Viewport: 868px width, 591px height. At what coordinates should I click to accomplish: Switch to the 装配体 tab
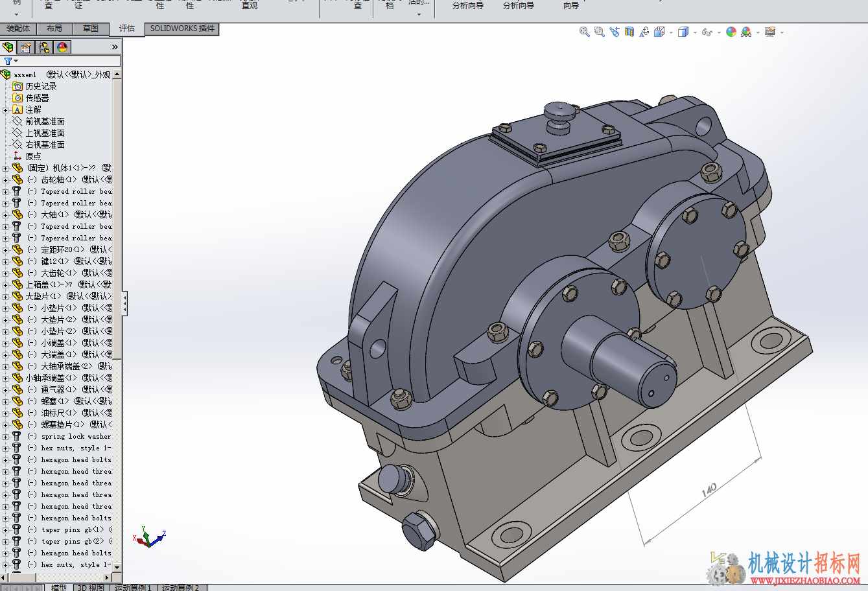point(18,29)
